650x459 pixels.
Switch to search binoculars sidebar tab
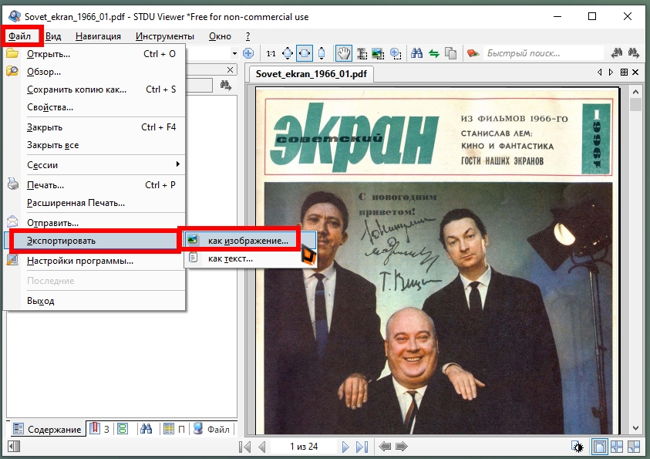(146, 429)
